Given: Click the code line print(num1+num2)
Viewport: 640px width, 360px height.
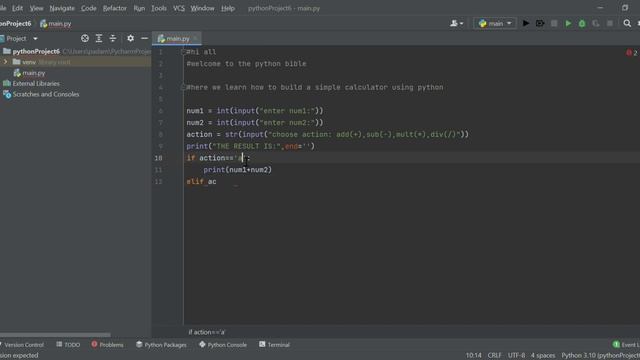Looking at the screenshot, I should (x=238, y=169).
